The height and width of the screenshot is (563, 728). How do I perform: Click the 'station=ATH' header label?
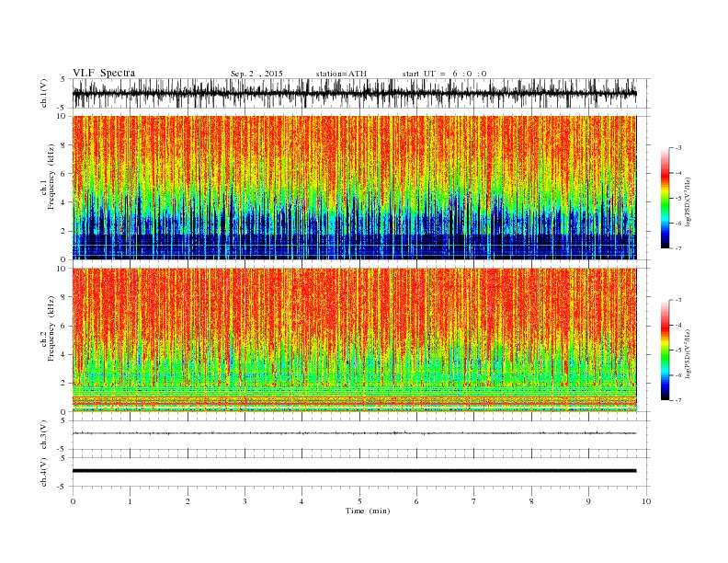pos(341,74)
